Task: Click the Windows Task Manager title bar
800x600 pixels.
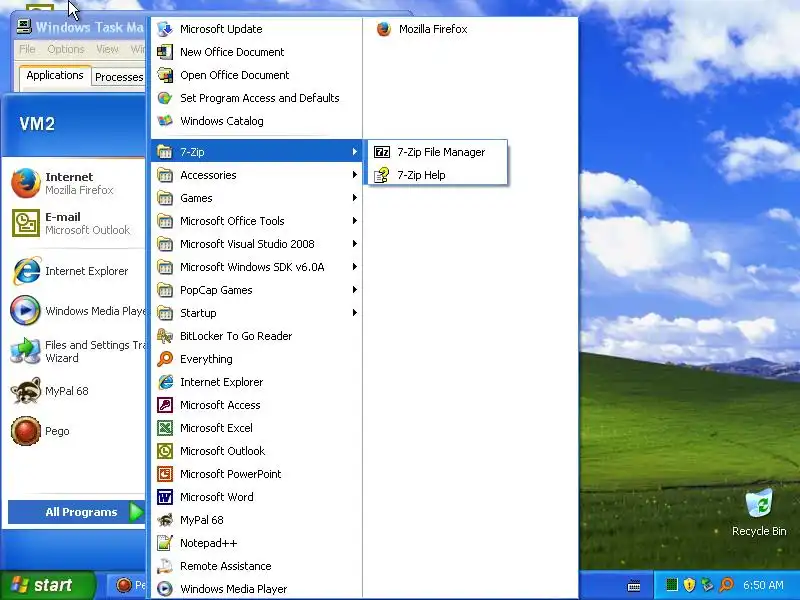Action: point(82,27)
